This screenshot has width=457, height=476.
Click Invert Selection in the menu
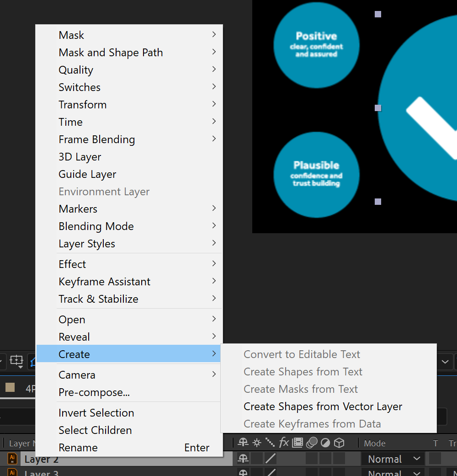96,413
